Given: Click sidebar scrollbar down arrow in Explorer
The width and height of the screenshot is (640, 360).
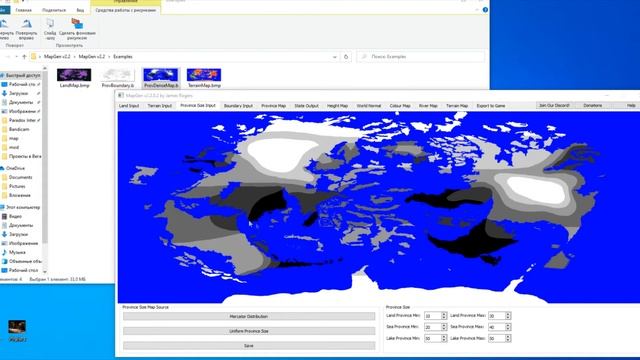Looking at the screenshot, I should 44,271.
